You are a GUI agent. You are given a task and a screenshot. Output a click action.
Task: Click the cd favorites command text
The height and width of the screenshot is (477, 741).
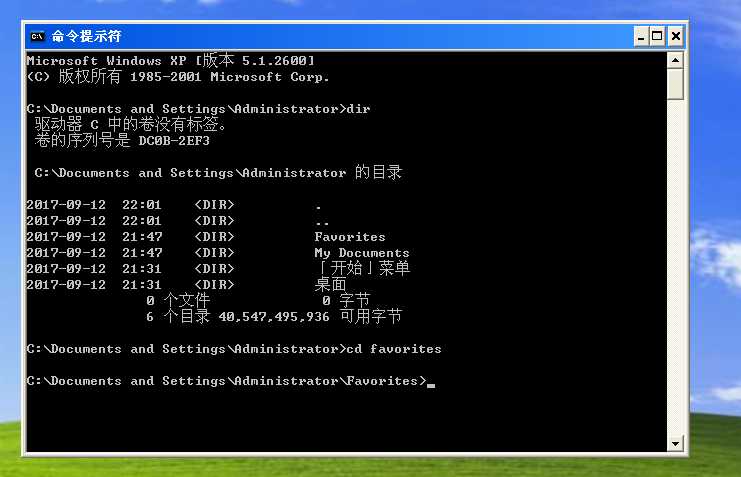394,349
